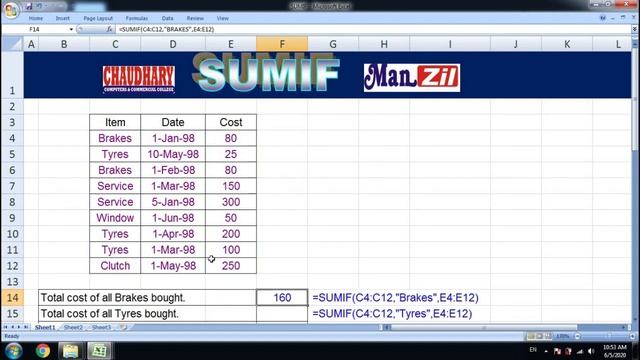The image size is (640, 360).
Task: Open Formulas ribbon tab
Action: [137, 18]
